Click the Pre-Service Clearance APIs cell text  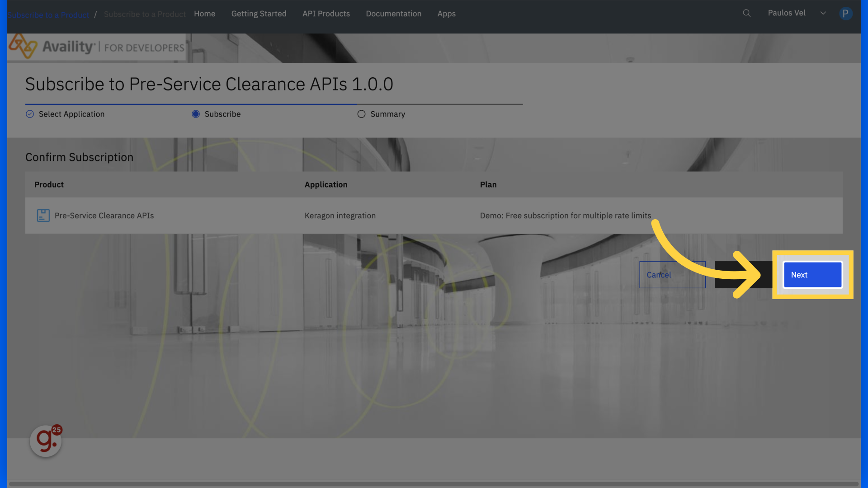coord(104,216)
